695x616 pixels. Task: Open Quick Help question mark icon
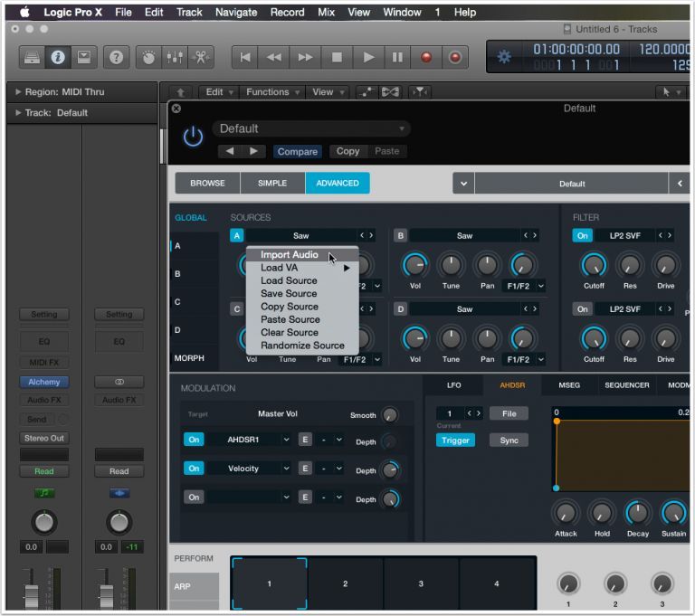pyautogui.click(x=116, y=57)
